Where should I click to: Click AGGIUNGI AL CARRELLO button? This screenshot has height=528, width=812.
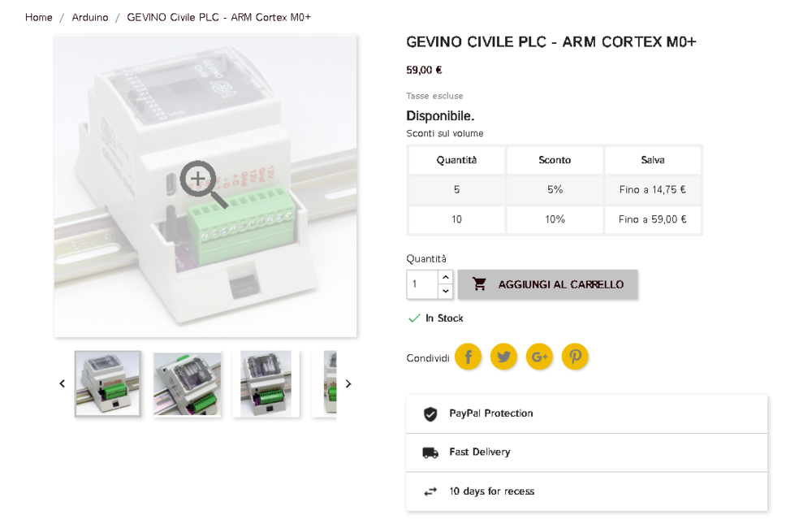pyautogui.click(x=547, y=284)
